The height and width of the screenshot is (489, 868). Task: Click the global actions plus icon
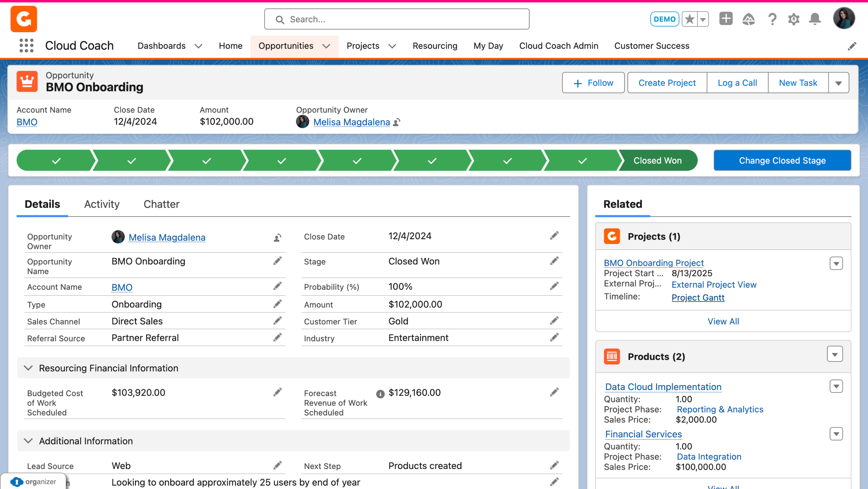click(x=726, y=19)
